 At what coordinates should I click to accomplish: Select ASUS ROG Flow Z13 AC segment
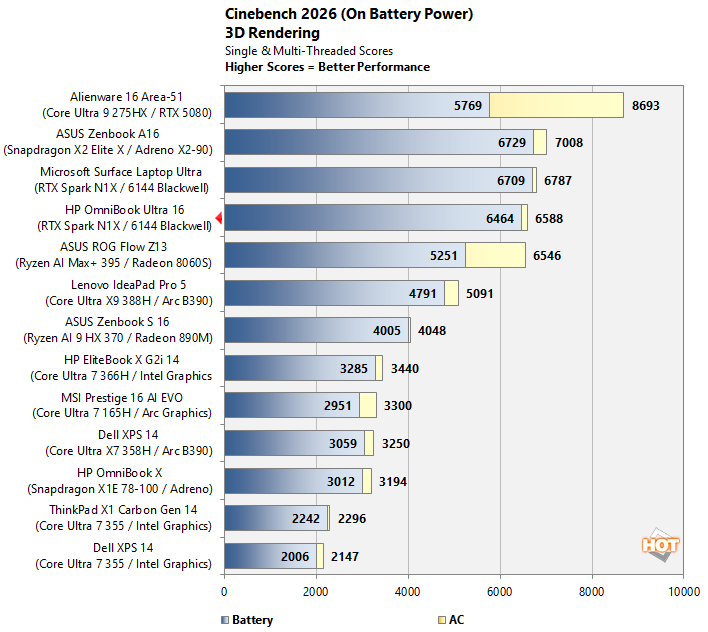coord(495,255)
